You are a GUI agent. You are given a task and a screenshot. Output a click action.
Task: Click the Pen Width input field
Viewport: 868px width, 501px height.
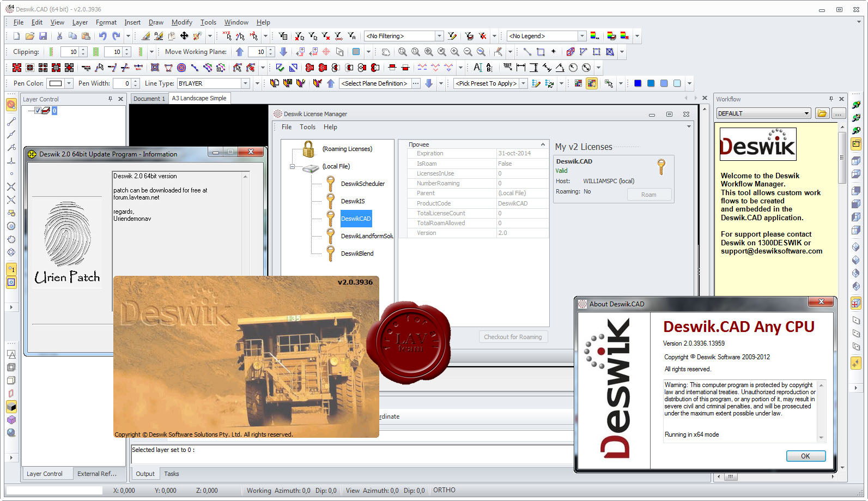click(x=121, y=83)
